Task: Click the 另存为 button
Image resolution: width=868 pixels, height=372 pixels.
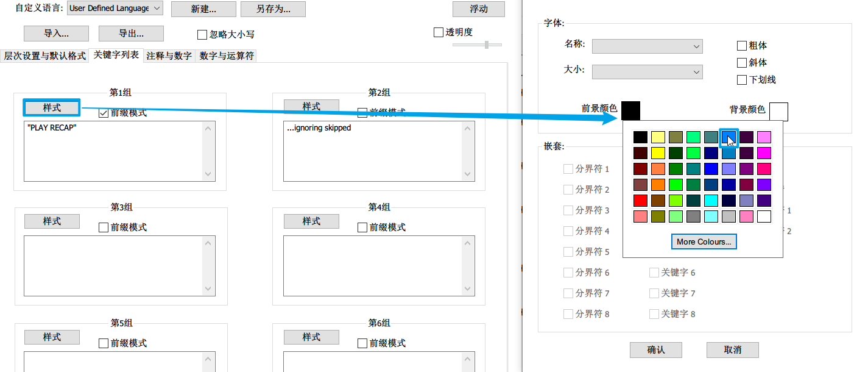Action: (x=273, y=9)
